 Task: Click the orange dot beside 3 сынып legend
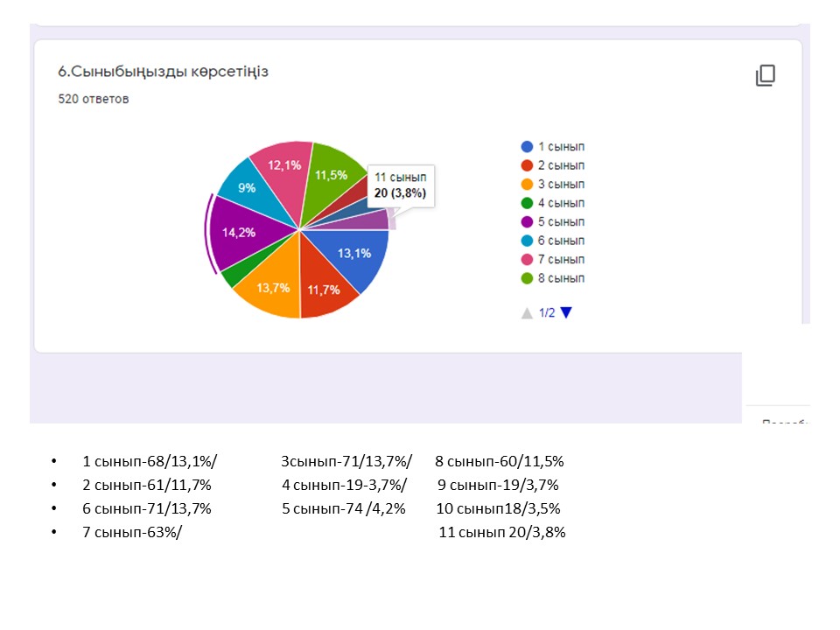click(x=527, y=185)
